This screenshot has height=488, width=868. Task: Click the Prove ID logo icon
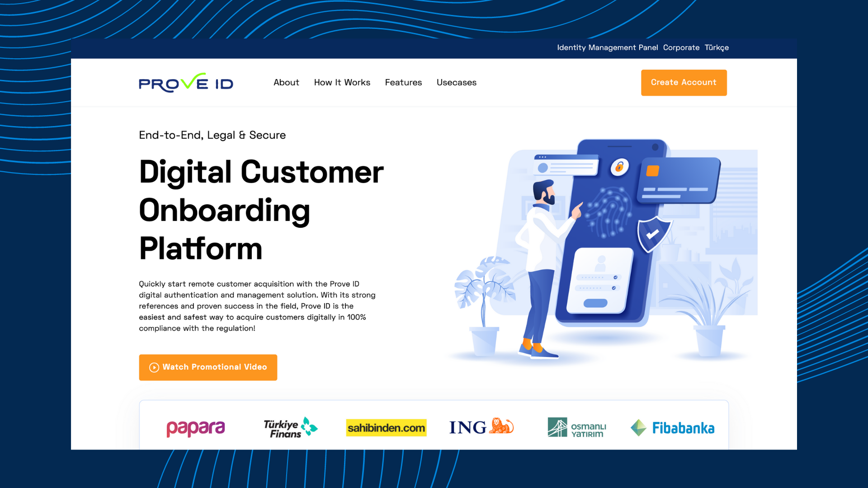tap(187, 82)
